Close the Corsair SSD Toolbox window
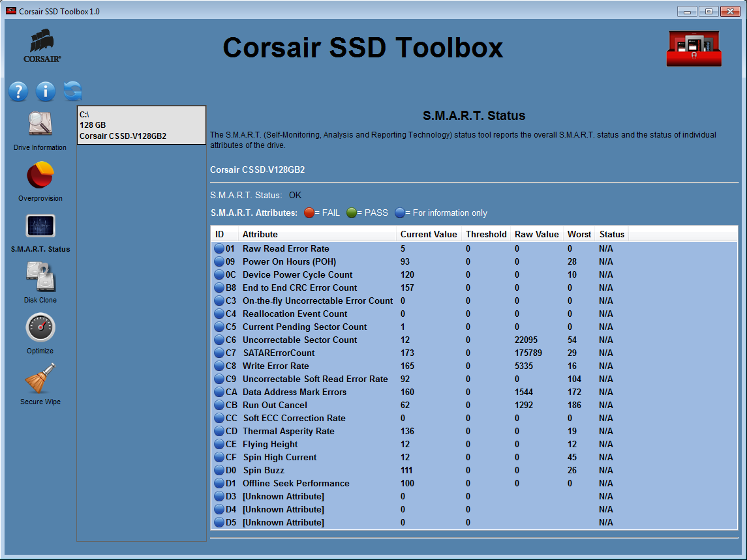 click(x=730, y=12)
